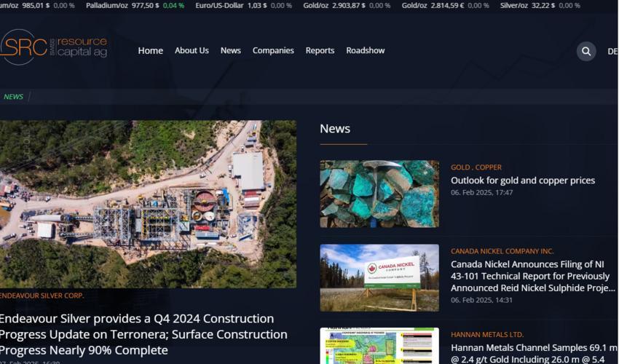Viewport: 619px width, 364px height.
Task: Click the GOLD category tag
Action: (460, 167)
